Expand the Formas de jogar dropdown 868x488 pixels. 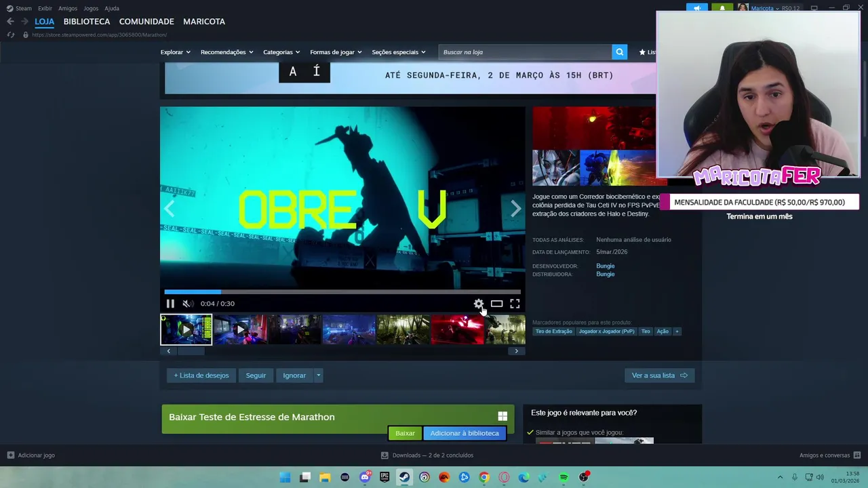pos(336,52)
